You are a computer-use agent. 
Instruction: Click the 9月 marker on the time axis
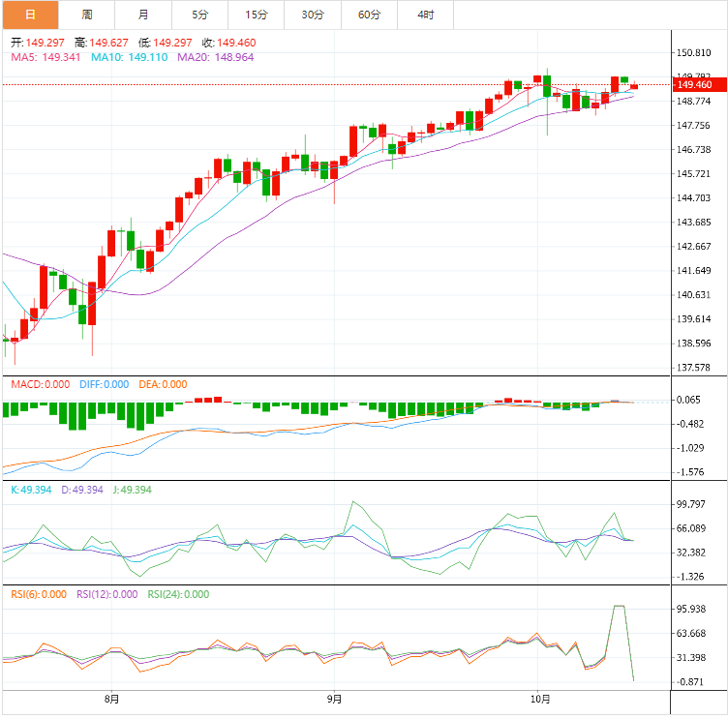(333, 698)
